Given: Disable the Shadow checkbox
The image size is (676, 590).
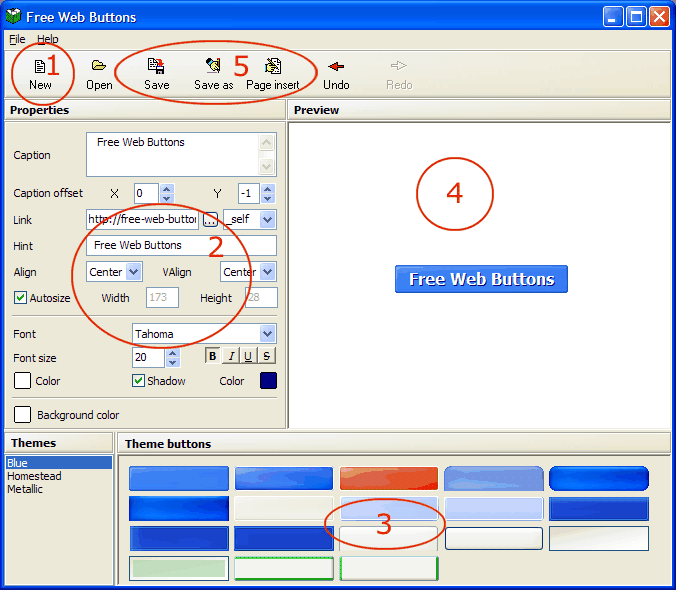Looking at the screenshot, I should [x=138, y=381].
